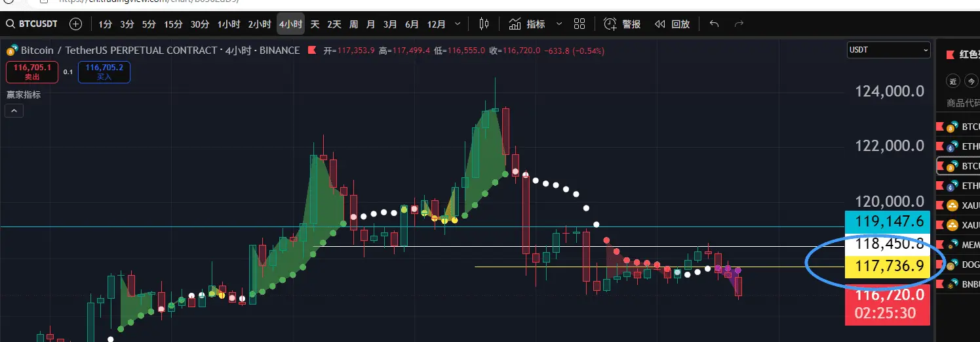Switch to the 5分 timeframe

click(x=149, y=24)
